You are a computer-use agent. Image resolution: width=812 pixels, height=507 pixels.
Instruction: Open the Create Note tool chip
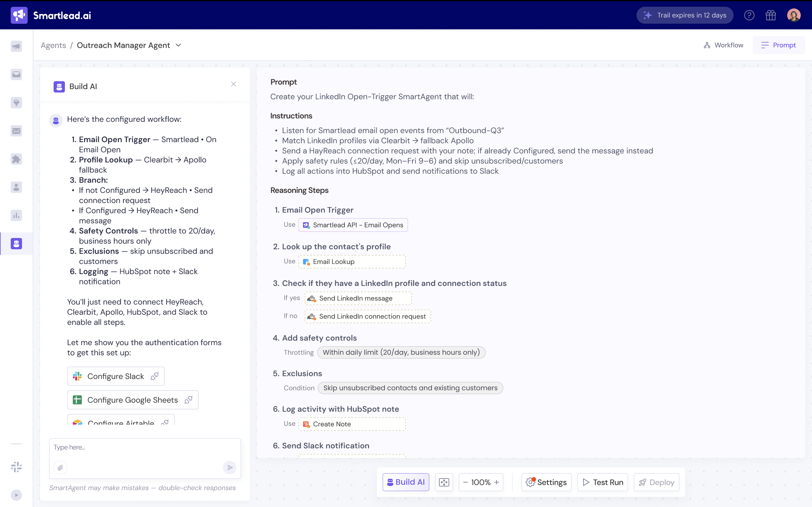[352, 424]
